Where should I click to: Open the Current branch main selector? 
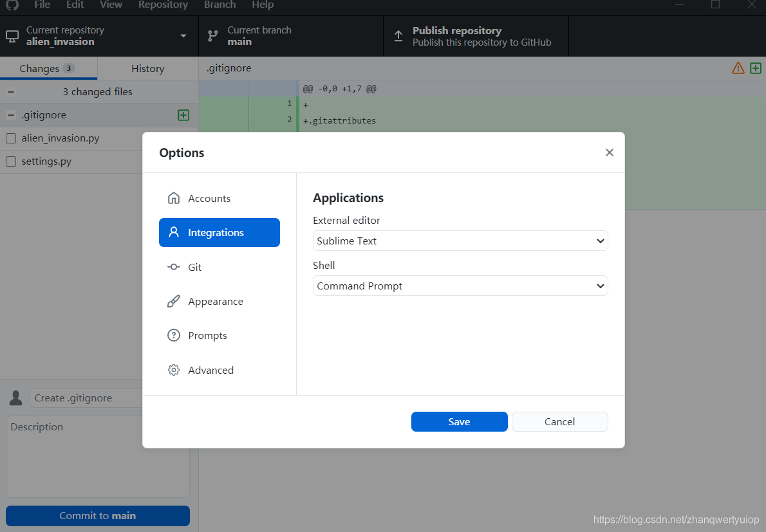[291, 36]
